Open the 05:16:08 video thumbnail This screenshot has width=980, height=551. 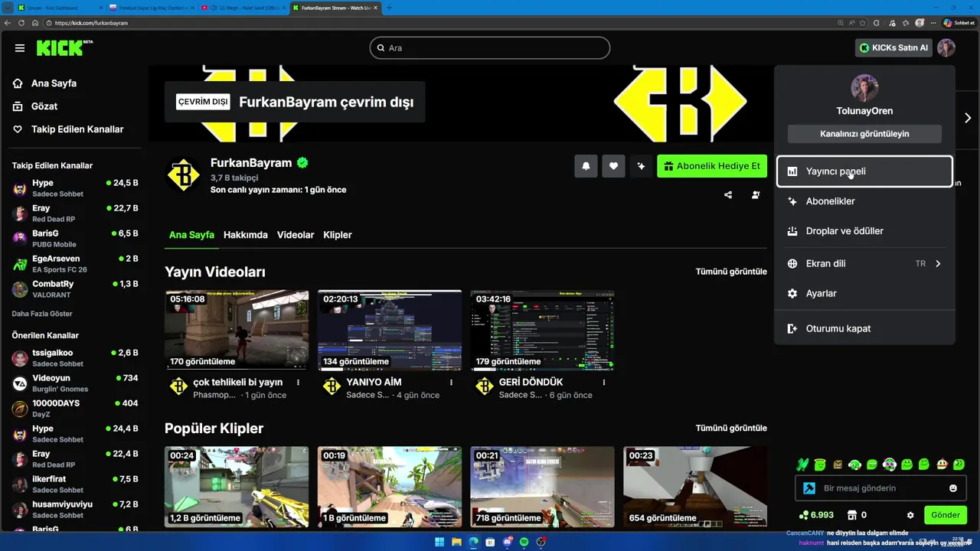(x=237, y=331)
